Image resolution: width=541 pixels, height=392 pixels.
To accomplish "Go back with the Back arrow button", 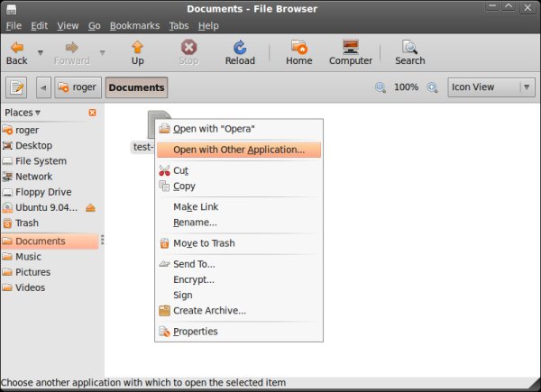I will pyautogui.click(x=16, y=53).
